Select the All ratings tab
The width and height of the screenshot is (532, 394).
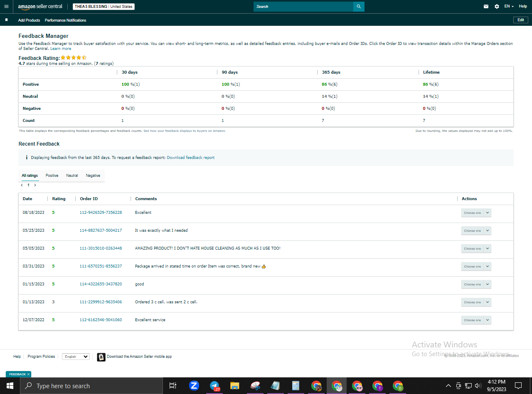(30, 176)
